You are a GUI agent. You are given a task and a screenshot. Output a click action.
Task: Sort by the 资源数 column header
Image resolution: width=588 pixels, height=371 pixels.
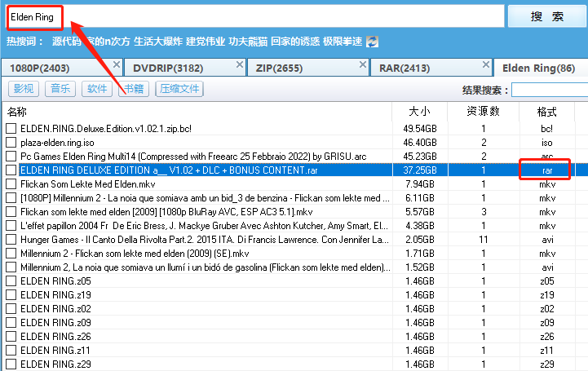(x=484, y=112)
